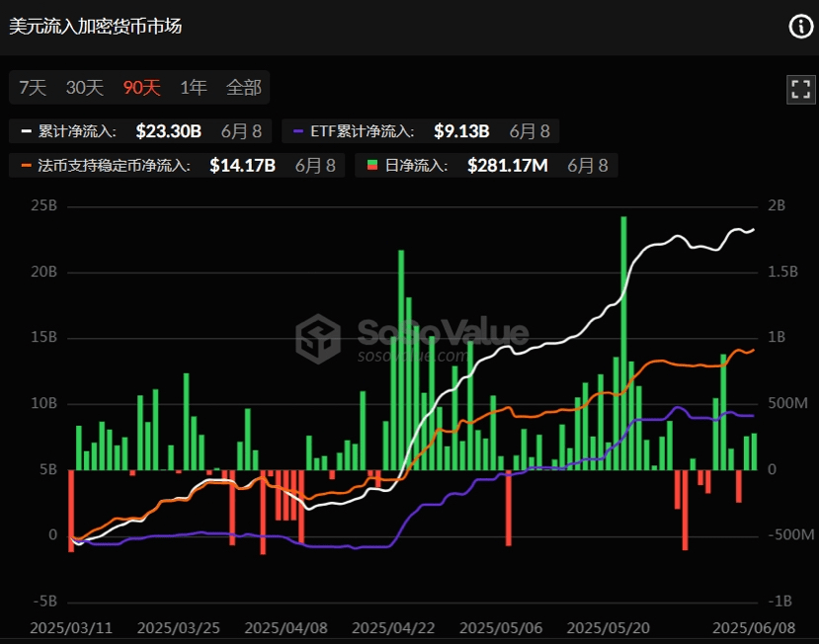The width and height of the screenshot is (819, 644).
Task: Click the -1B right axis label
Action: pos(780,602)
